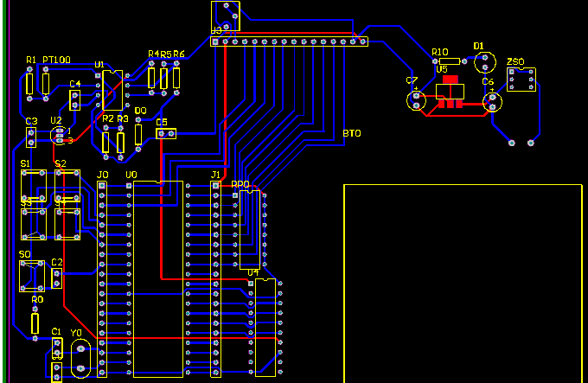Click the R2 designator label
Image resolution: width=588 pixels, height=383 pixels.
pyautogui.click(x=108, y=118)
